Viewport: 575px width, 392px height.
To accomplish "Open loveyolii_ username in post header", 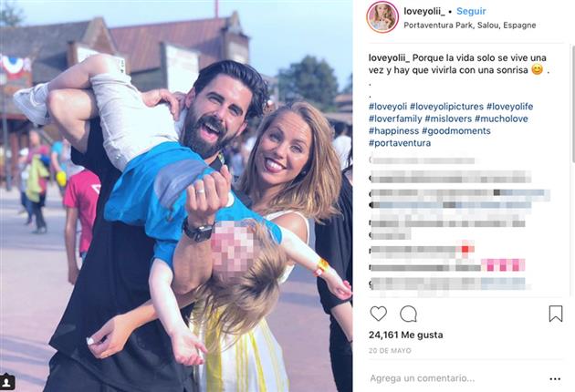I will pos(424,11).
